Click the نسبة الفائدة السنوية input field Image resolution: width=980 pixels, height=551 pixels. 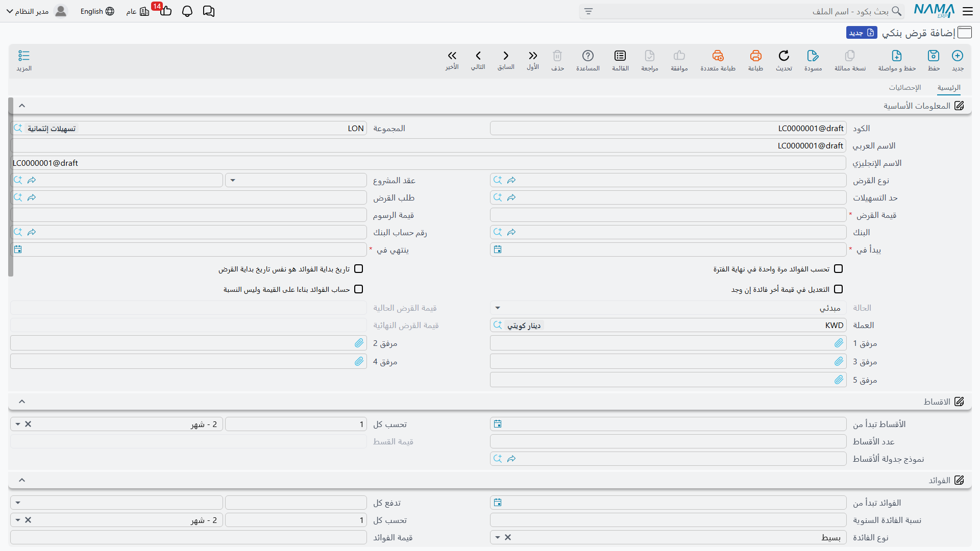pos(668,520)
